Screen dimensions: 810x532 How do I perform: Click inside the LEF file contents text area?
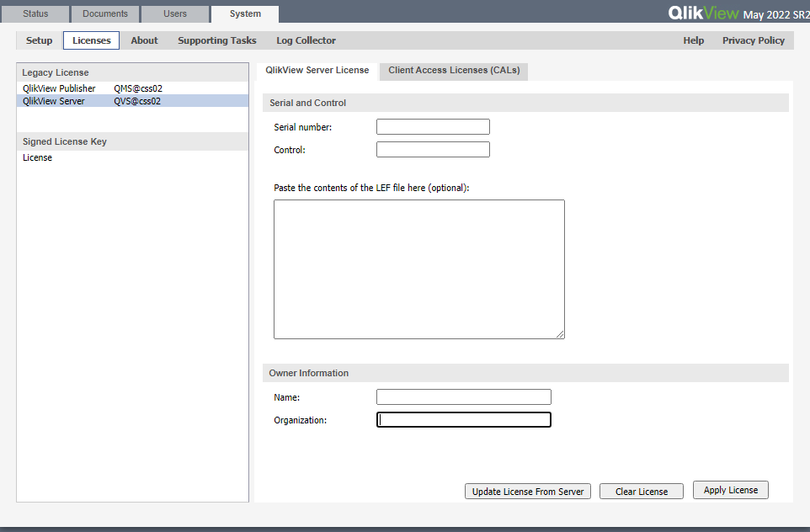coord(419,269)
